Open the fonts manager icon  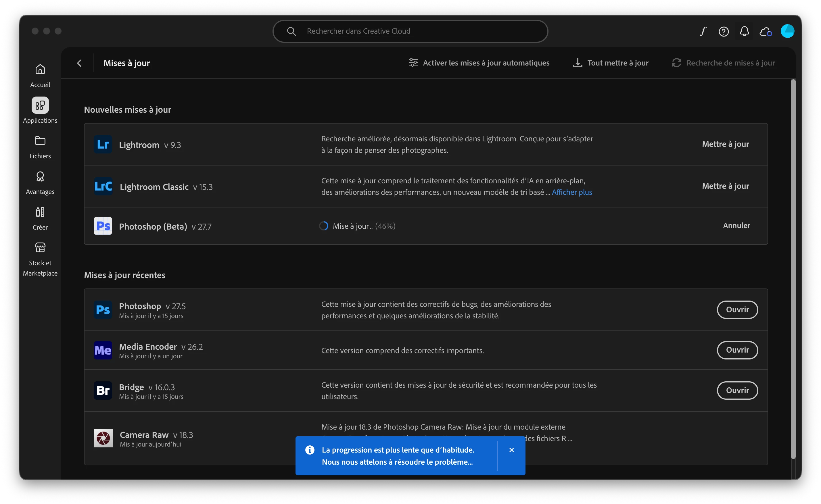703,31
